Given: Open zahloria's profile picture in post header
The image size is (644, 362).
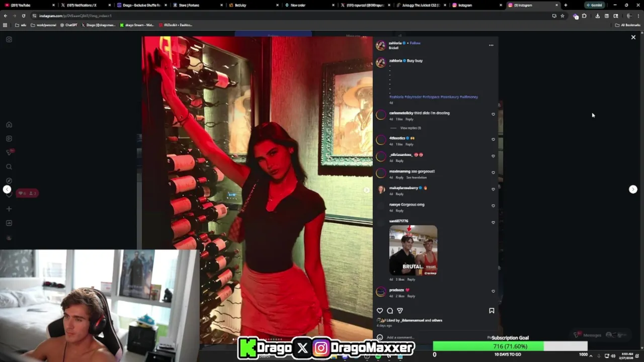Looking at the screenshot, I should 381,46.
